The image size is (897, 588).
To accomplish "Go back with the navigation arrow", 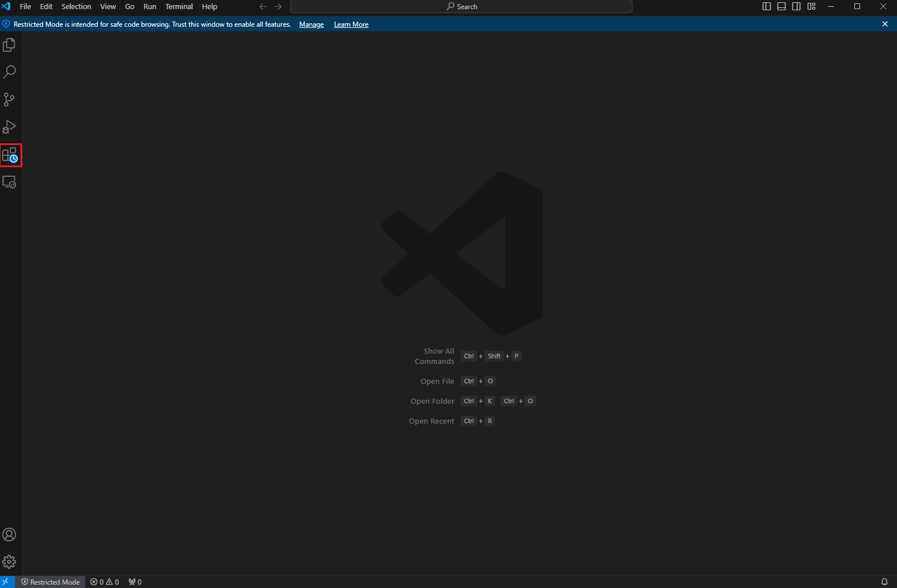I will pos(263,7).
